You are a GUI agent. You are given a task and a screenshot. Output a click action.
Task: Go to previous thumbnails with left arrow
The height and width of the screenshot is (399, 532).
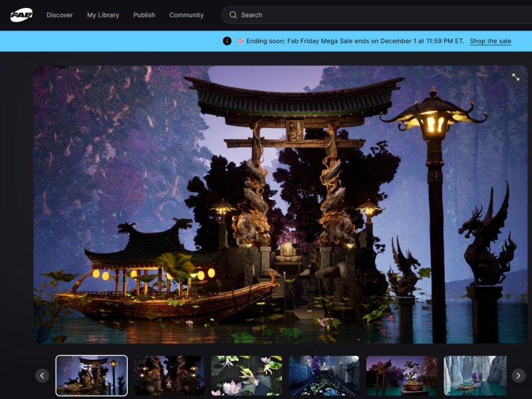(43, 376)
